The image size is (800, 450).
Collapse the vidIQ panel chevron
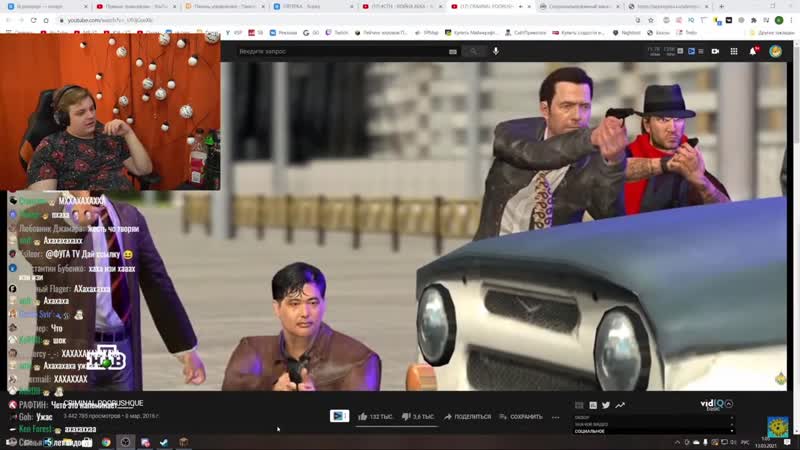click(729, 404)
